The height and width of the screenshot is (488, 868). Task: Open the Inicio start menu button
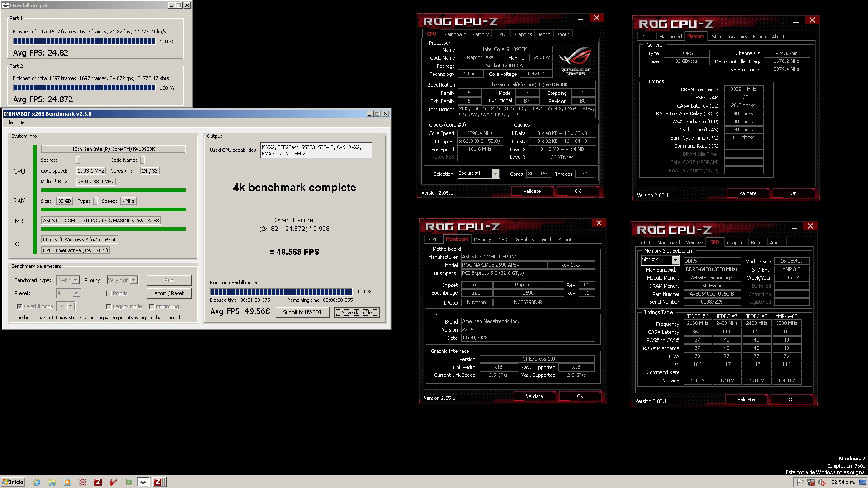pos(13,482)
